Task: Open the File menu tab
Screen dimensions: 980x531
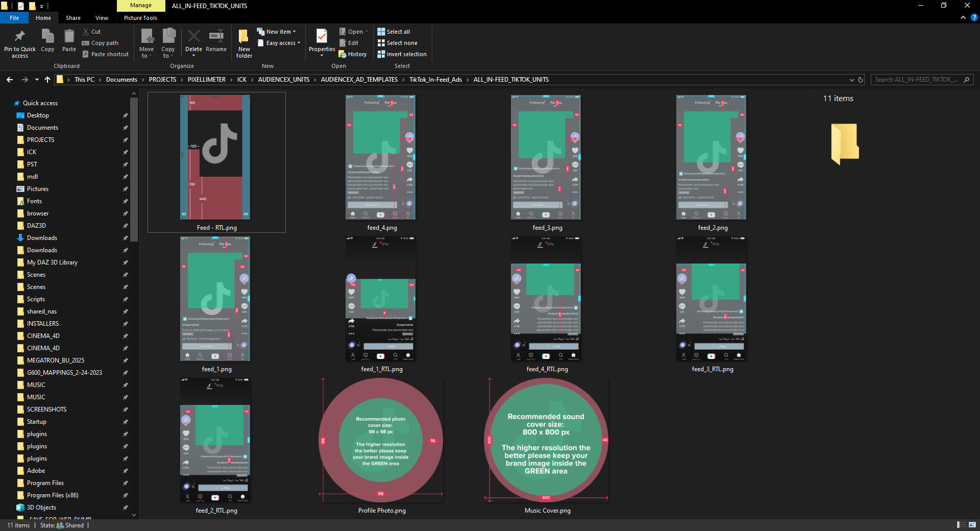Action: coord(14,18)
